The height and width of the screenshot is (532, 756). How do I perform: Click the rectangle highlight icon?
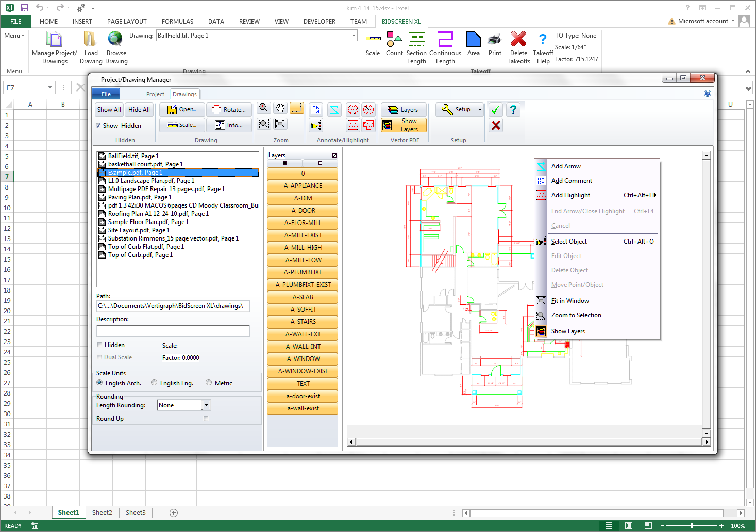tap(353, 125)
